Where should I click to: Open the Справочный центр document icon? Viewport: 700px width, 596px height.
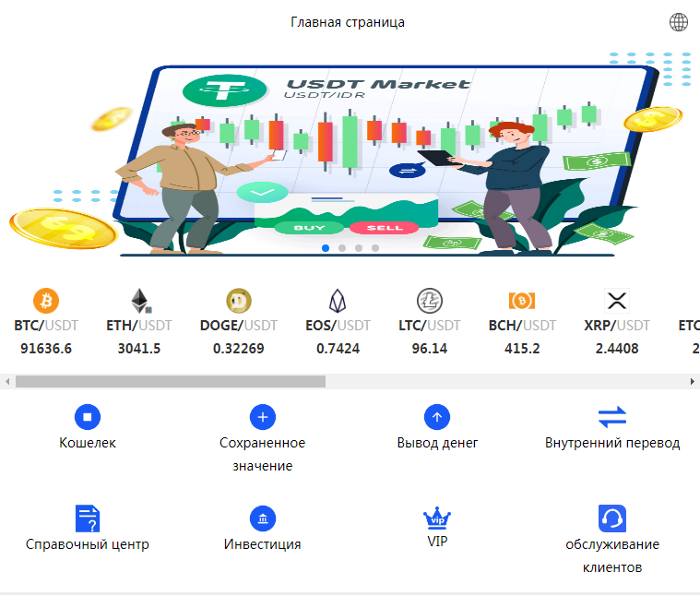coord(88,519)
